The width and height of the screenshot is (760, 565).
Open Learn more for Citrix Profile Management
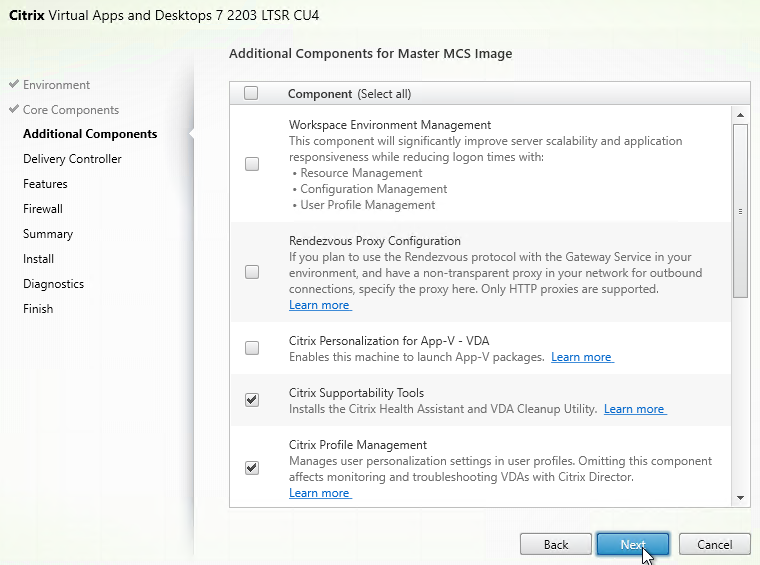click(319, 493)
